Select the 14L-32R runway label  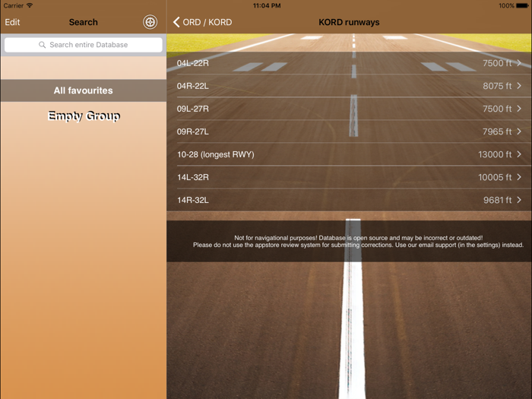coord(193,177)
